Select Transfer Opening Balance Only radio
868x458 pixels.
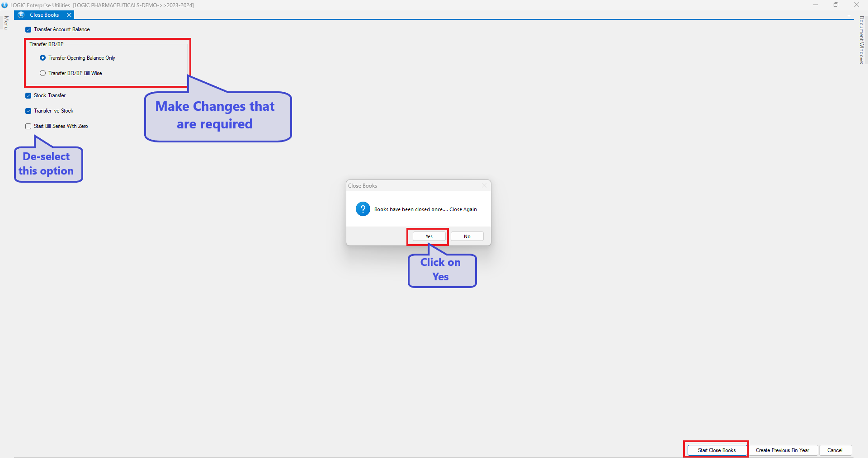point(43,58)
